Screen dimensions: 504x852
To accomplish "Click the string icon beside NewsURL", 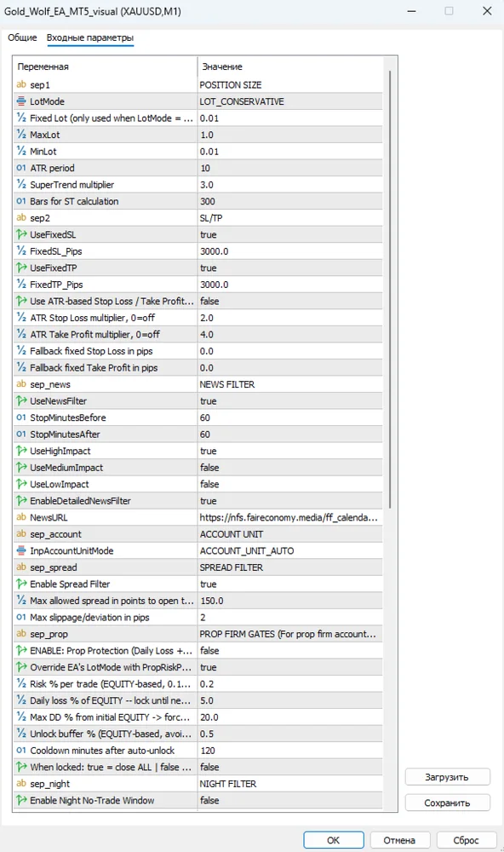I will 21,517.
